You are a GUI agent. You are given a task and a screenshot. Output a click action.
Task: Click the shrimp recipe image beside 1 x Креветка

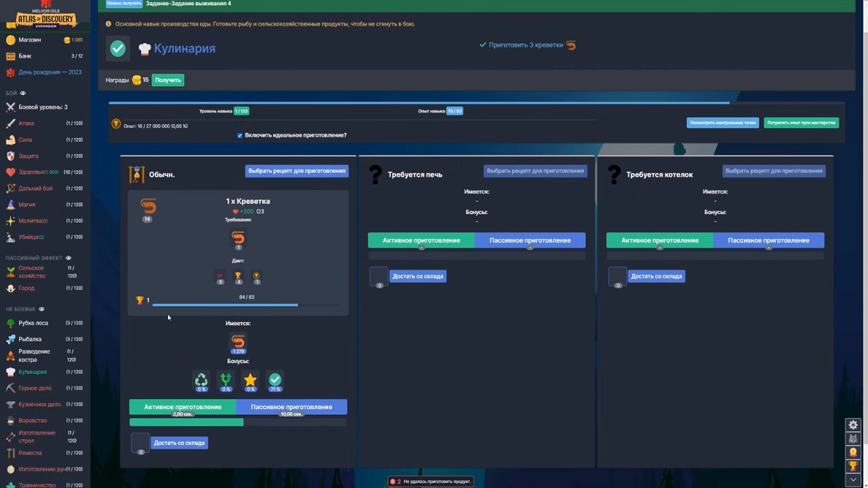coord(148,205)
